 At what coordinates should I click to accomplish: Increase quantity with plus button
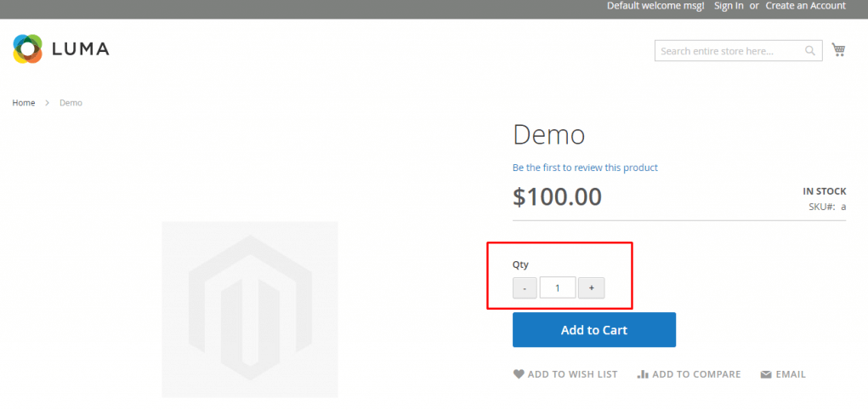[x=591, y=288]
